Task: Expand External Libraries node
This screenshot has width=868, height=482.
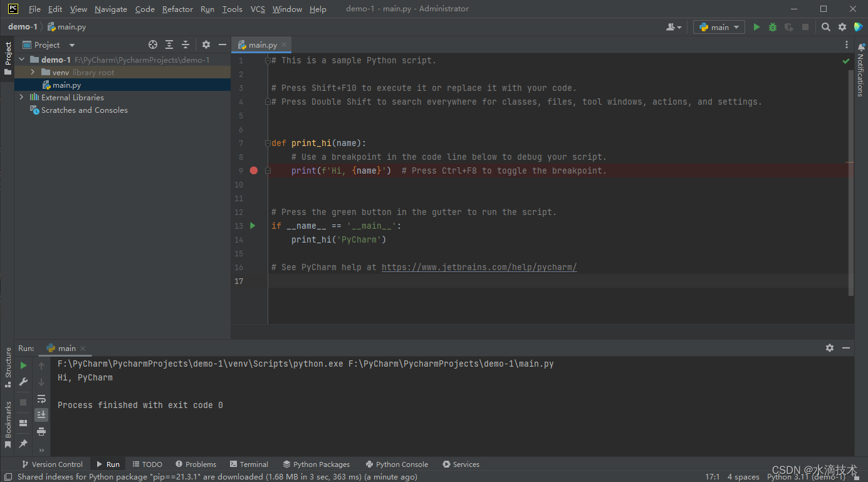Action: pyautogui.click(x=22, y=97)
